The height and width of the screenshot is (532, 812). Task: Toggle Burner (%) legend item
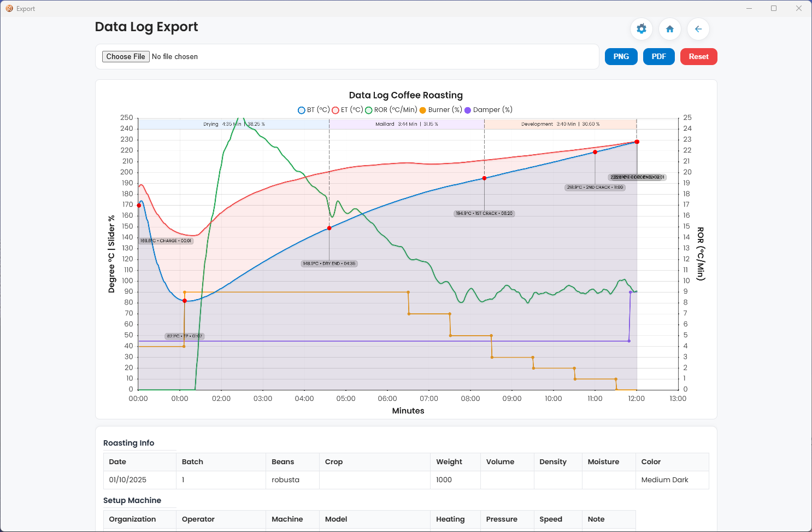click(x=440, y=110)
